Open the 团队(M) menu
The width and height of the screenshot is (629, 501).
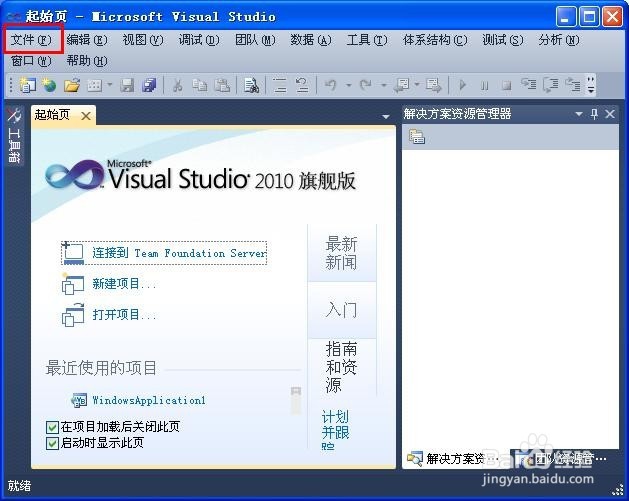pos(255,40)
